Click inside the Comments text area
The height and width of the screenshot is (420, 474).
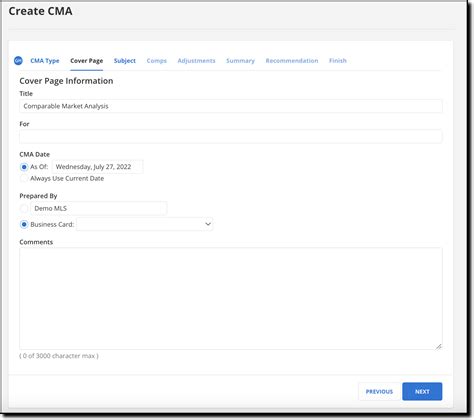coord(231,298)
